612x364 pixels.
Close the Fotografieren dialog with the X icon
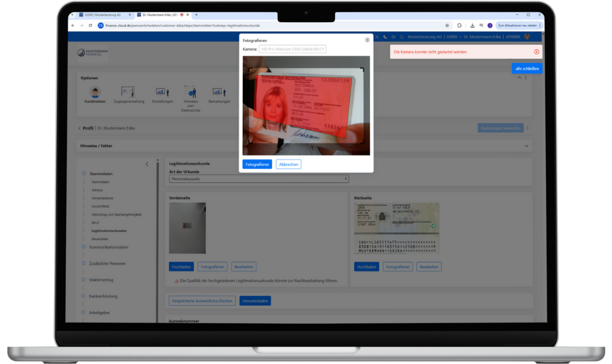[367, 40]
